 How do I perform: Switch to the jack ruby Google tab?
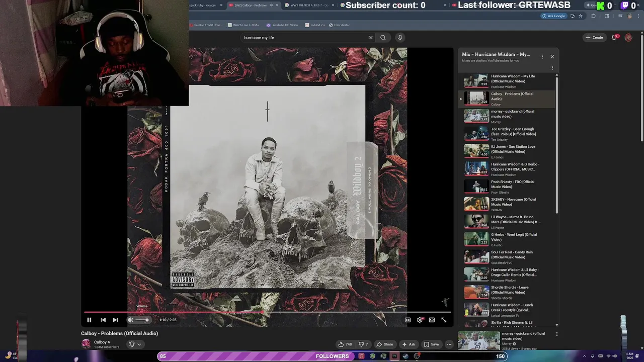204,5
